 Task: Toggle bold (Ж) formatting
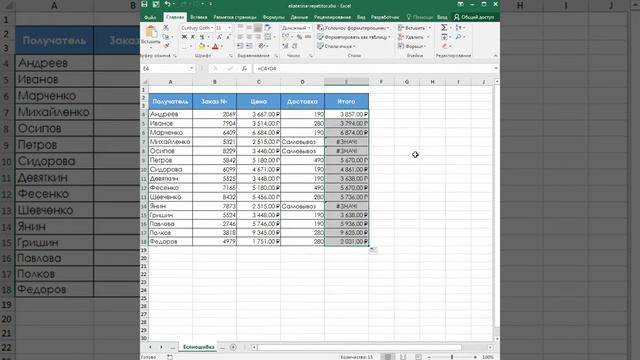coord(184,37)
